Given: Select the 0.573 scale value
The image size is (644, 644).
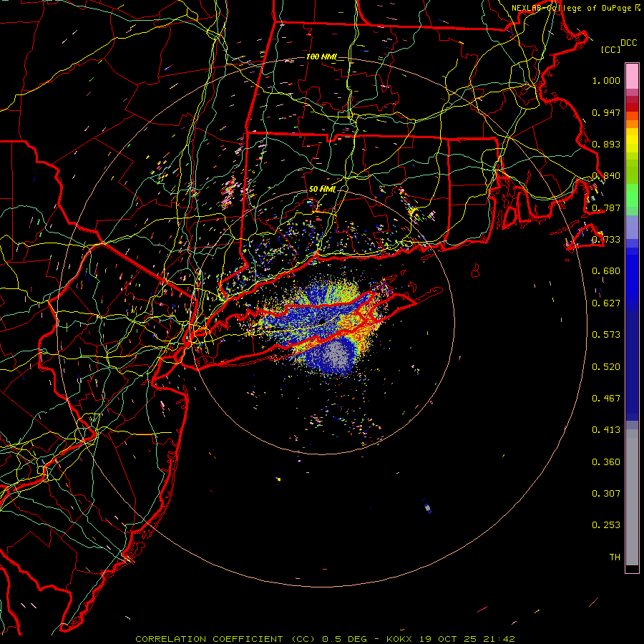Looking at the screenshot, I should point(606,335).
